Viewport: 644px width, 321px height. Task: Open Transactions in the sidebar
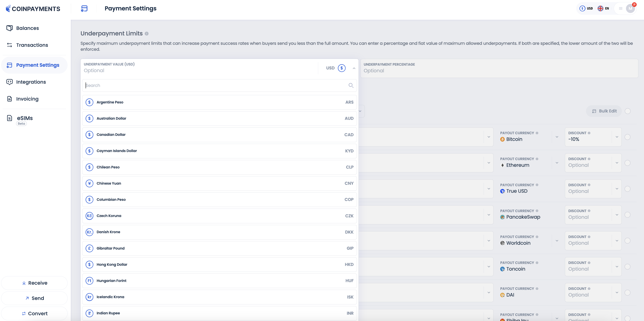32,45
